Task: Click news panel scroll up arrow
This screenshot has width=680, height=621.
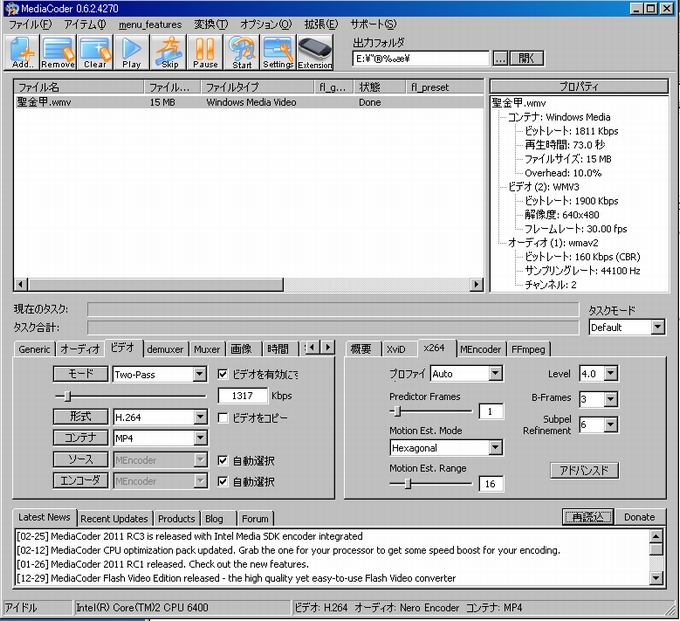Action: (656, 536)
